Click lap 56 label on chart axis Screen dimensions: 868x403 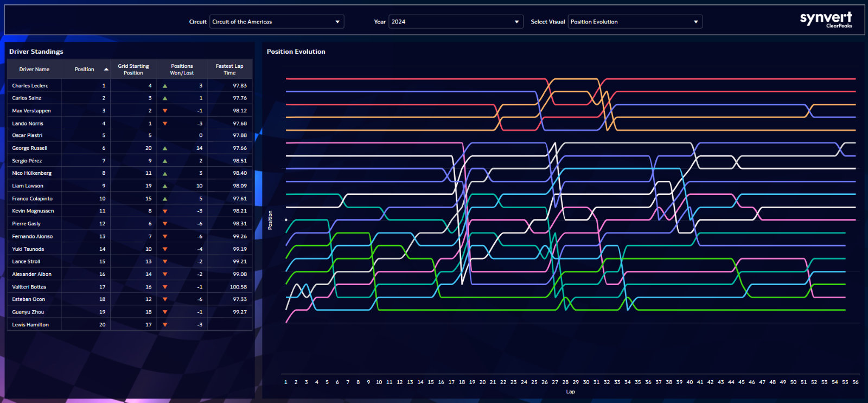click(x=856, y=382)
